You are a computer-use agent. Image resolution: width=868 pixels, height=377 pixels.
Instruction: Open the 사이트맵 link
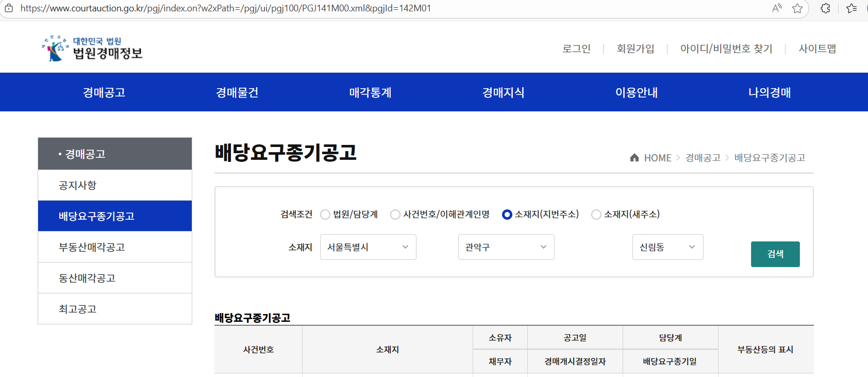pyautogui.click(x=817, y=48)
